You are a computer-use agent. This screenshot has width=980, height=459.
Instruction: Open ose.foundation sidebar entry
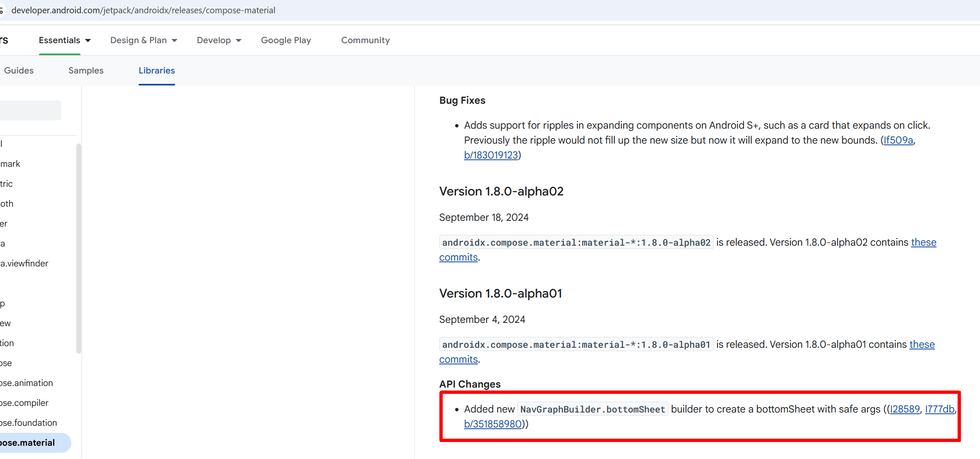28,423
